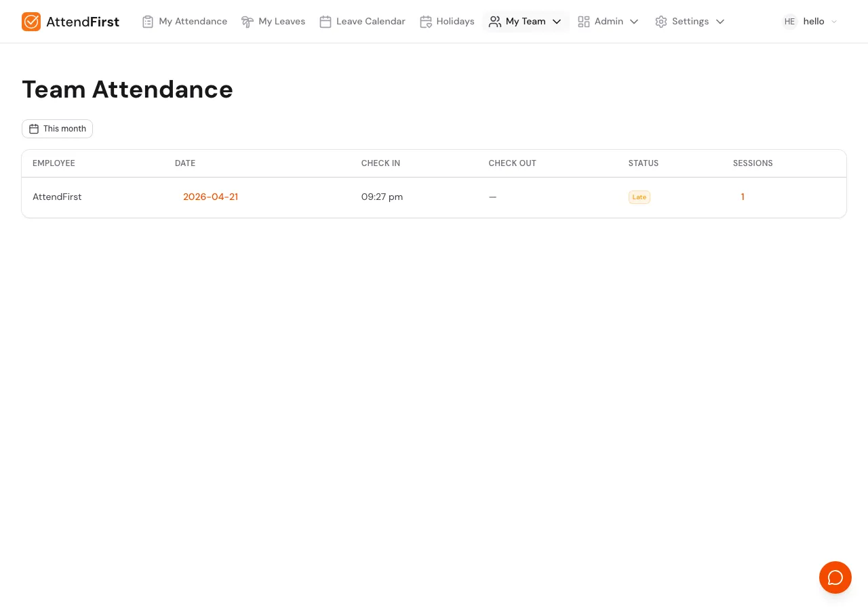This screenshot has height=610, width=868.
Task: Click the AttendFirst logo icon
Action: (31, 22)
